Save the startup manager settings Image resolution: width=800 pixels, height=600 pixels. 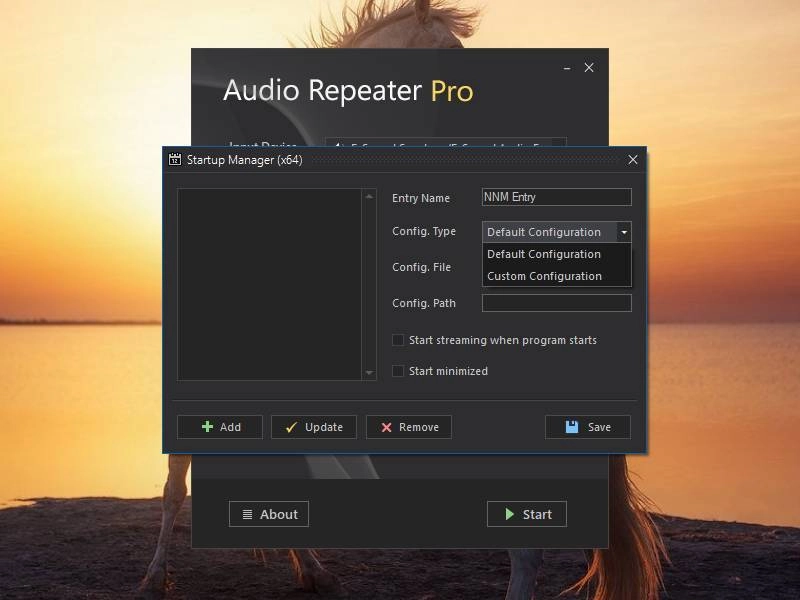click(588, 427)
